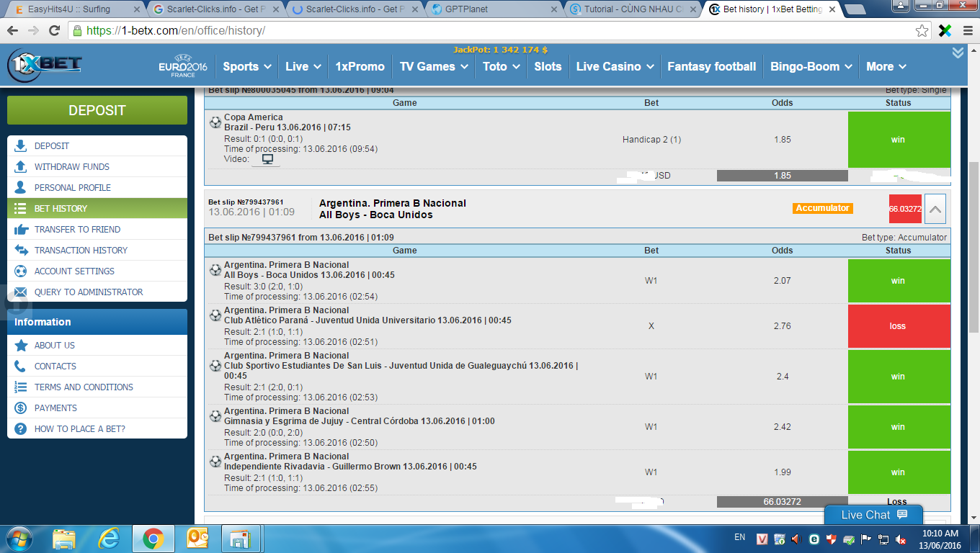Click the thumbs-up icon for Transfer to Friend
This screenshot has height=553, width=980.
point(21,229)
